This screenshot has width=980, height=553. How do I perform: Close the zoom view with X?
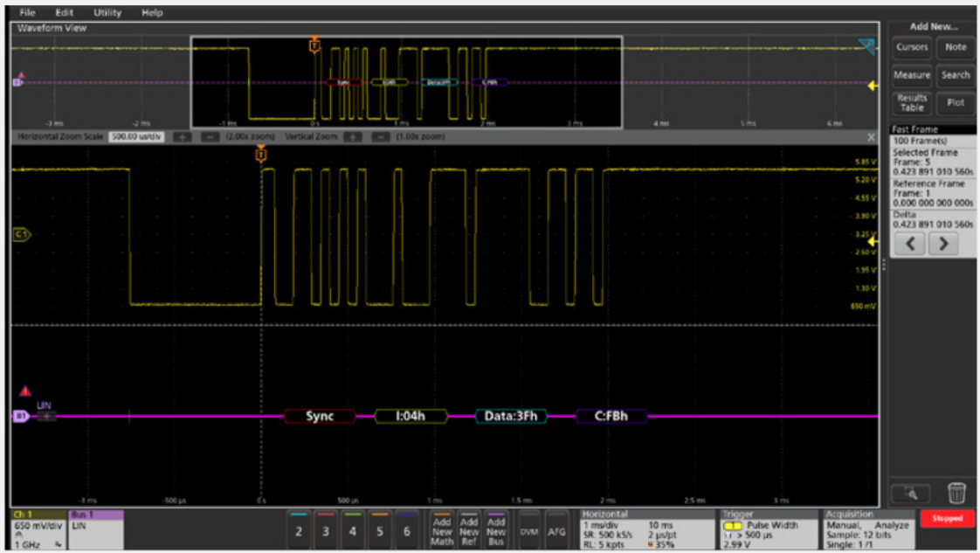871,137
